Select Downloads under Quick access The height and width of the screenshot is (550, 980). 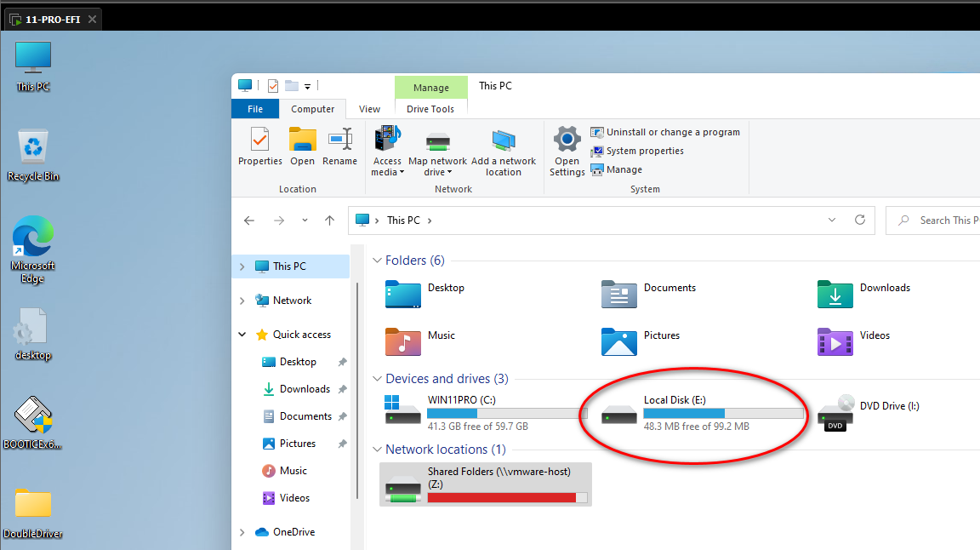click(305, 389)
